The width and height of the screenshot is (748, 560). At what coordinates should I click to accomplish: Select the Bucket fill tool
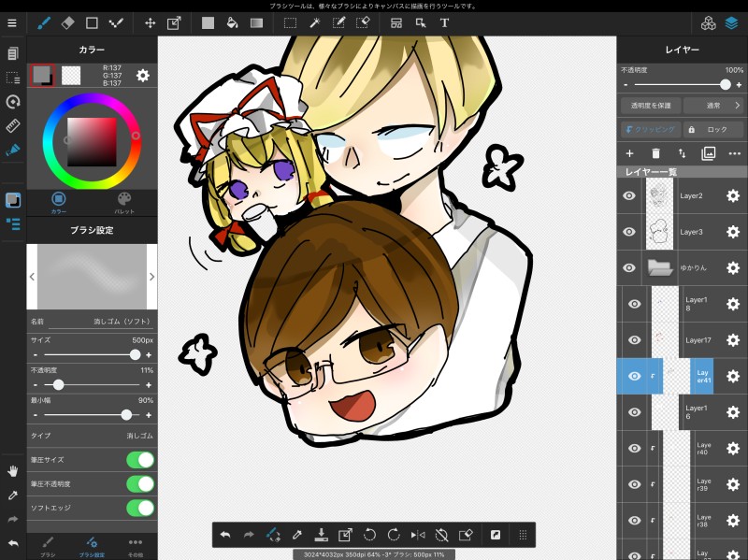click(232, 22)
